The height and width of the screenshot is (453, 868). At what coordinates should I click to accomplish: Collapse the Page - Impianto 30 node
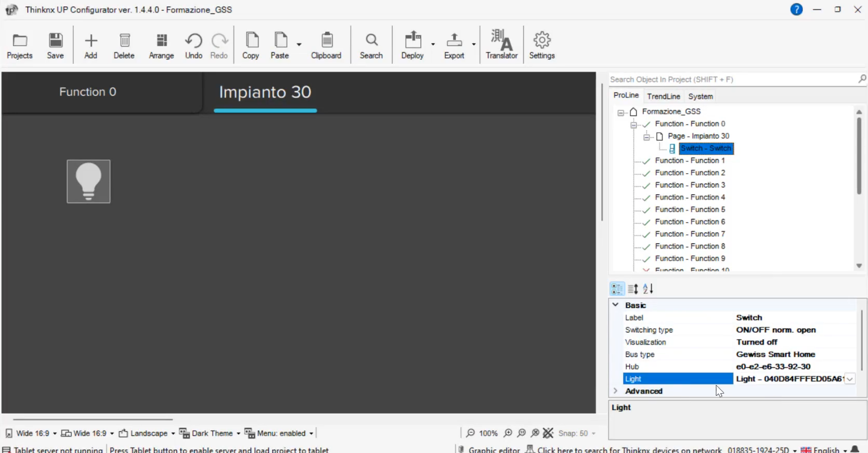coord(646,137)
